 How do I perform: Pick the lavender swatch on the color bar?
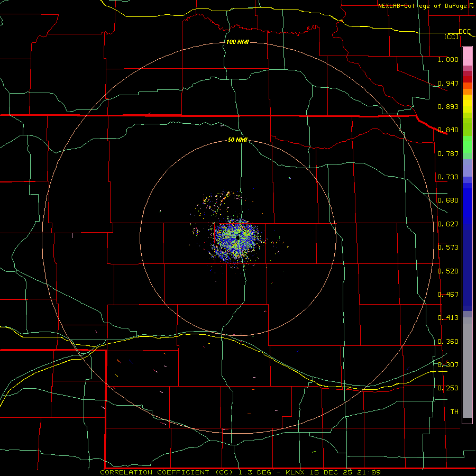[467, 168]
